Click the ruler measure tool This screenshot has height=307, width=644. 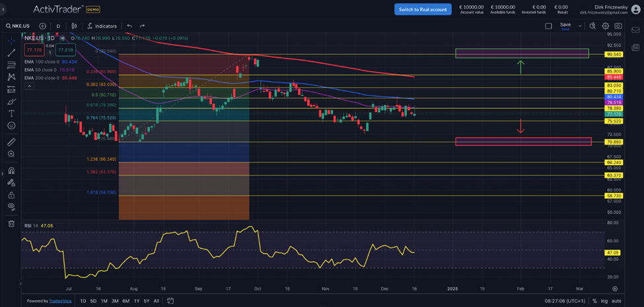(11, 142)
